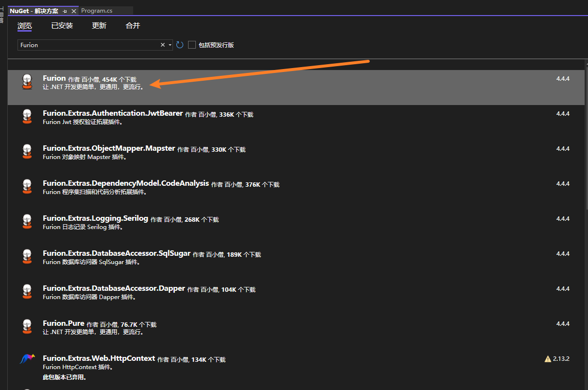Click the Furion.Extras.Logging.Serilog package icon
The width and height of the screenshot is (588, 390).
click(27, 222)
